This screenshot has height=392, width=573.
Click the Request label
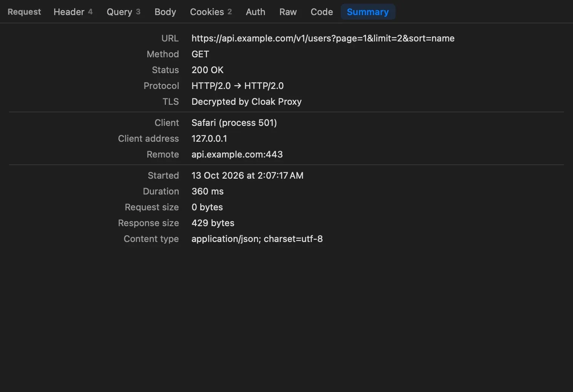tap(24, 12)
